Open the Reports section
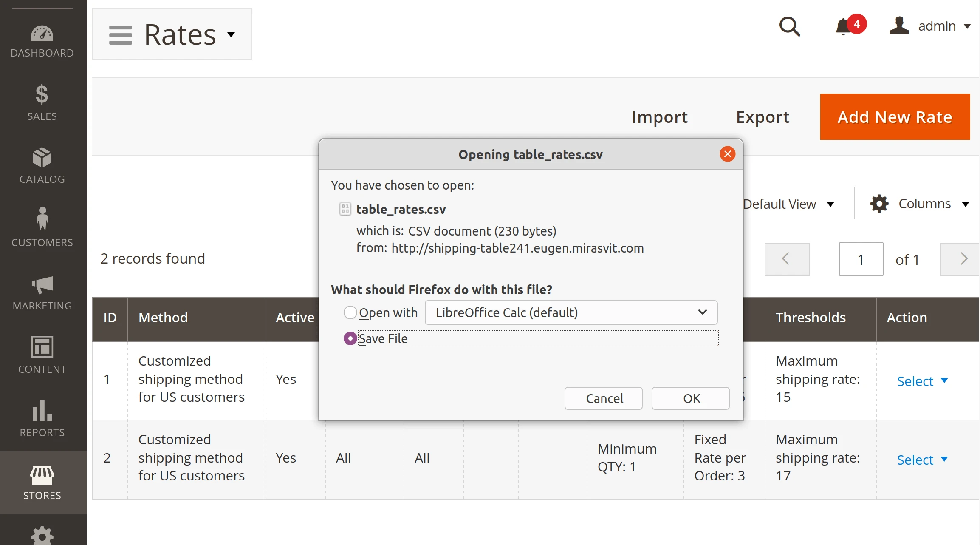 (x=42, y=419)
